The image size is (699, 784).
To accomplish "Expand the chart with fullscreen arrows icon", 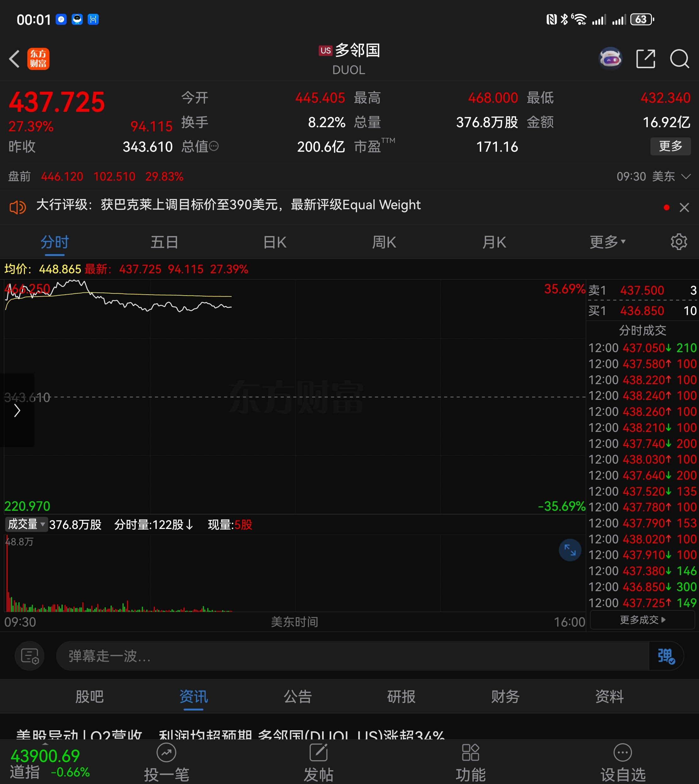I will coord(570,550).
